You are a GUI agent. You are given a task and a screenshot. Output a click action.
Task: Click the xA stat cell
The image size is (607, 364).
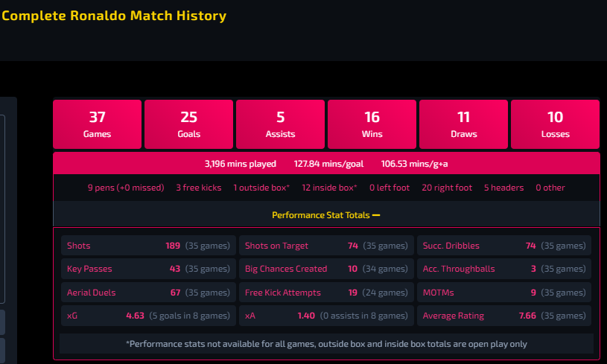coord(326,316)
